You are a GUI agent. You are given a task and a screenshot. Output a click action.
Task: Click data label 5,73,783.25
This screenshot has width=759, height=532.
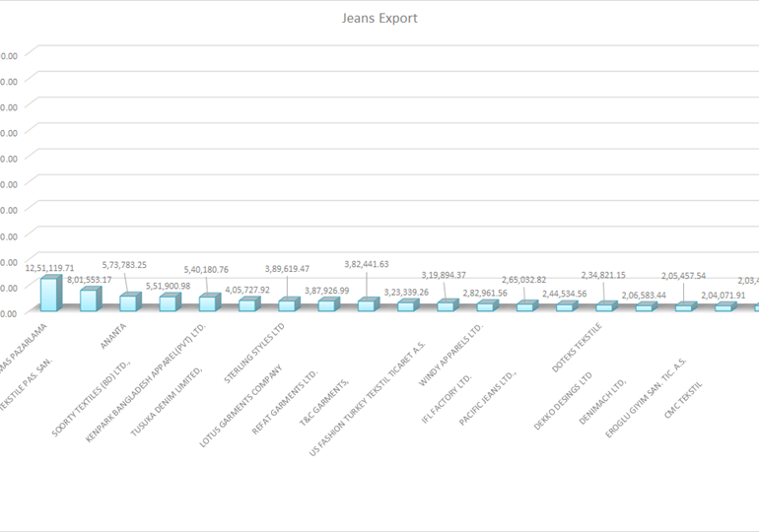[124, 265]
